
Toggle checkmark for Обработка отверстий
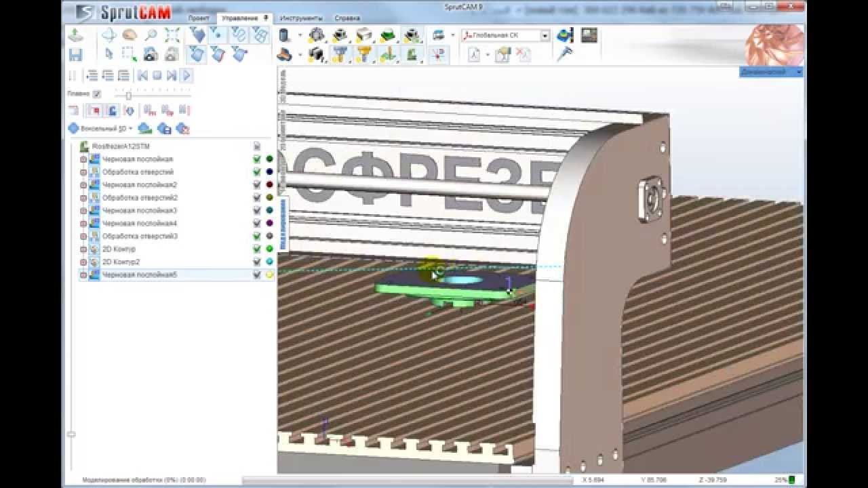tap(257, 172)
